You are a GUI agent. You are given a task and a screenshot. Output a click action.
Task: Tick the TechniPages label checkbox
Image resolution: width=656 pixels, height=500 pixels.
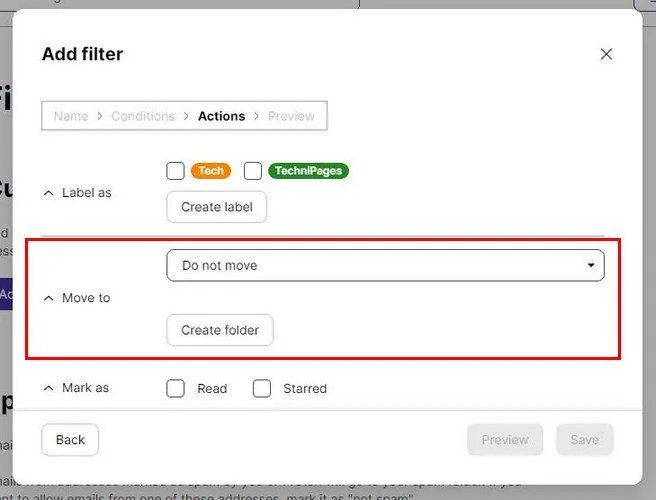click(253, 171)
